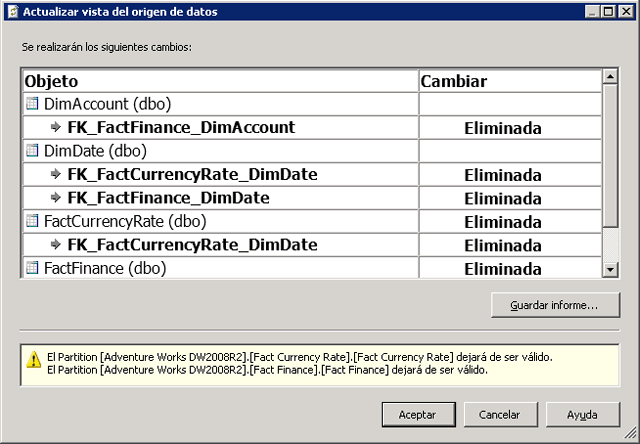Image resolution: width=640 pixels, height=444 pixels.
Task: Select the DimDate (dbo) table icon
Action: click(x=32, y=151)
